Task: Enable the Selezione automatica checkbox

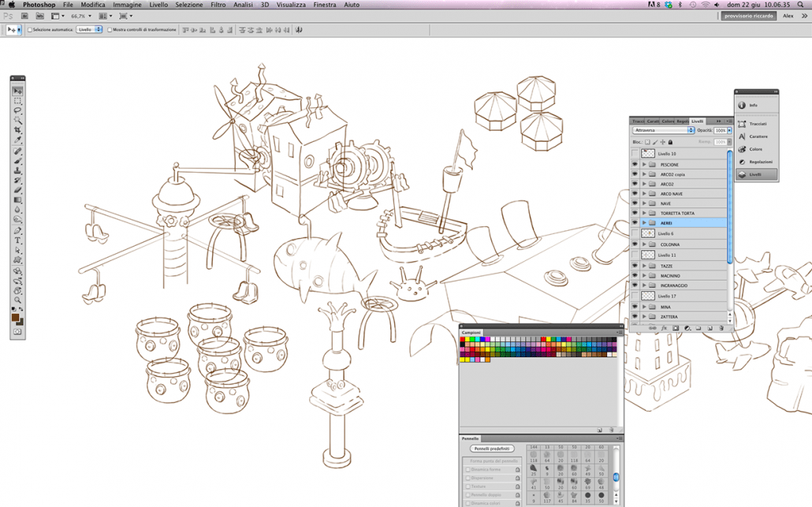Action: pyautogui.click(x=30, y=30)
